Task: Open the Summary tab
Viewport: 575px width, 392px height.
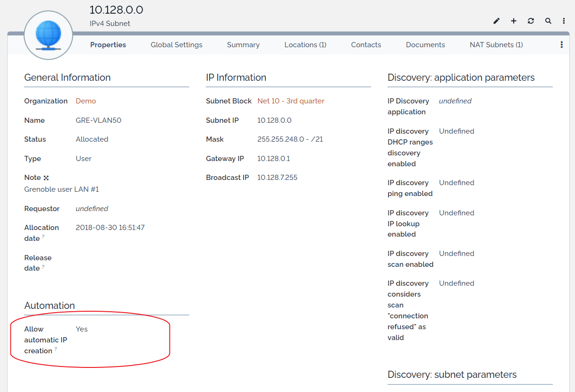Action: coord(243,45)
